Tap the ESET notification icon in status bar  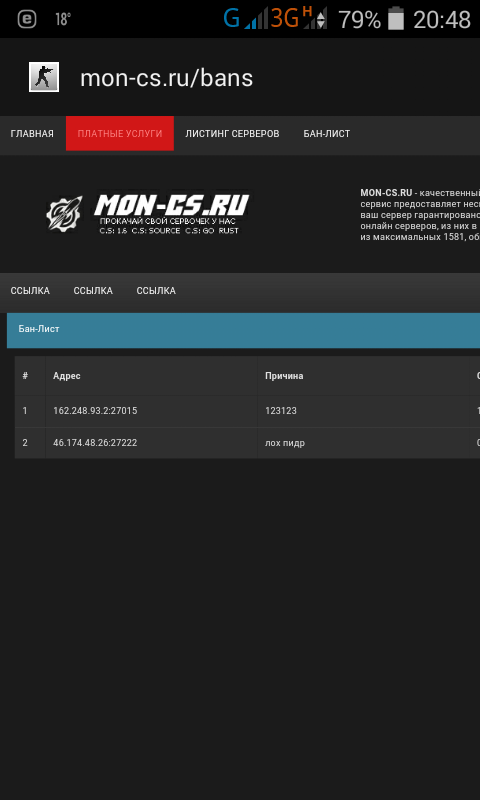(x=27, y=19)
